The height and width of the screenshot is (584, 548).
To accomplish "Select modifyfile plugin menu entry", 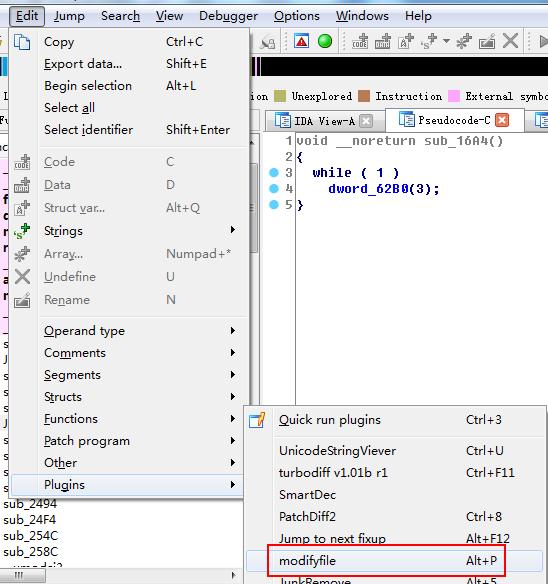I will pyautogui.click(x=394, y=561).
